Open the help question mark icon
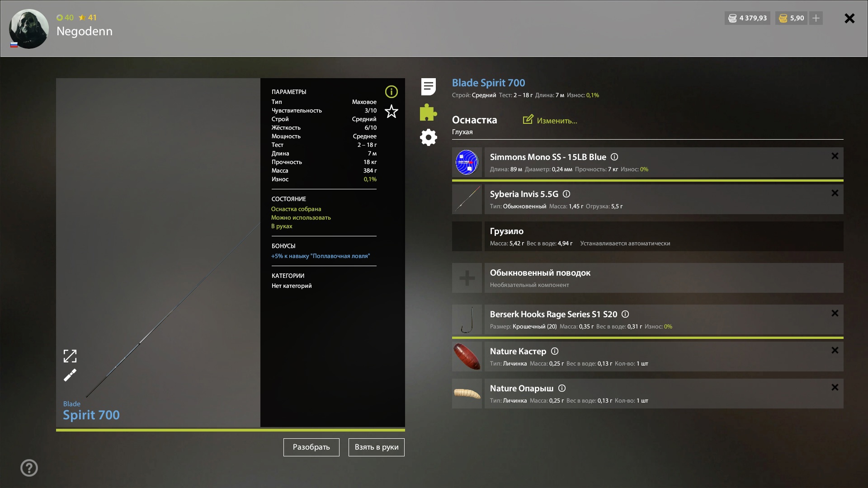Image resolution: width=868 pixels, height=488 pixels. coord(29,468)
